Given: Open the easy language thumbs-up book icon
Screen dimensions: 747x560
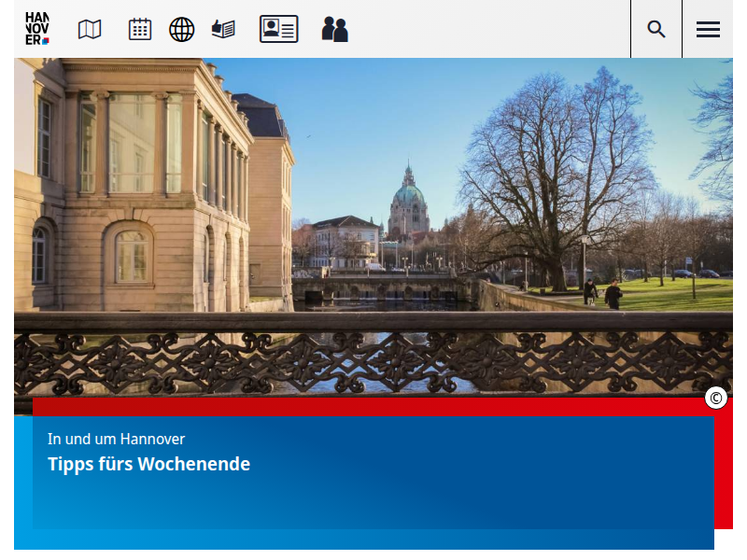Looking at the screenshot, I should click(223, 29).
